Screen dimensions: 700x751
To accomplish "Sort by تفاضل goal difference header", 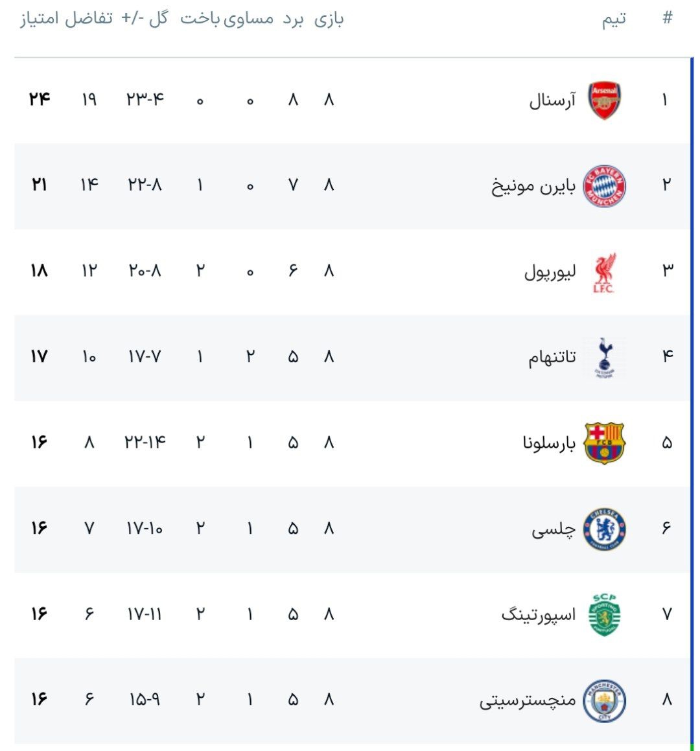I will click(89, 19).
